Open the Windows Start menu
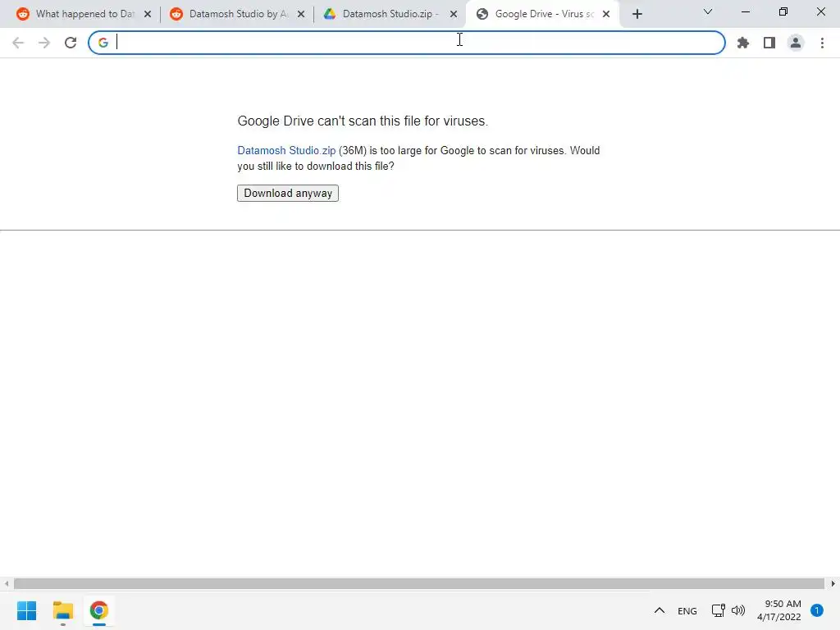Viewport: 840px width, 630px height. pos(27,610)
